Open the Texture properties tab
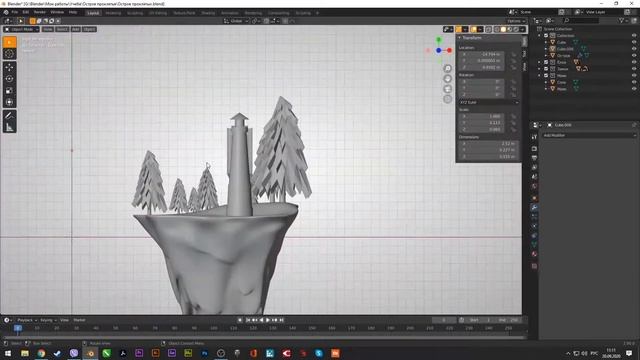This screenshot has width=640, height=360. point(534,266)
